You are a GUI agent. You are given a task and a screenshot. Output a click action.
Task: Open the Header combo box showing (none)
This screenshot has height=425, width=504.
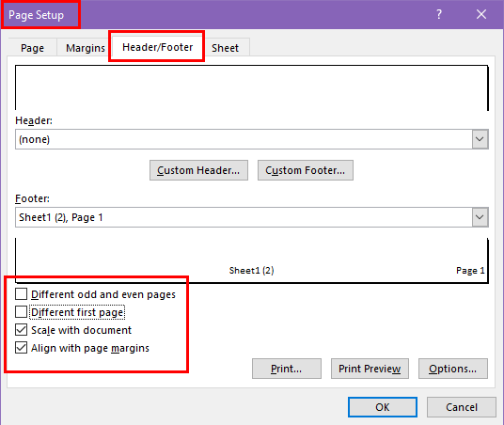252,139
